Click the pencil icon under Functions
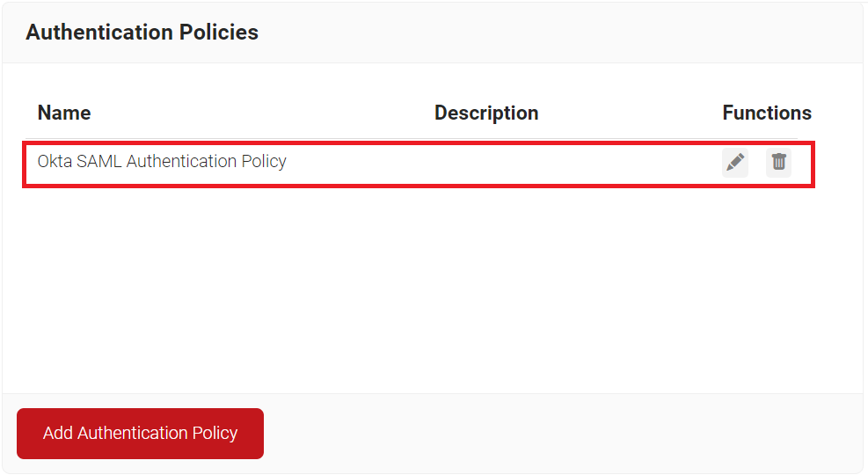 (x=734, y=162)
